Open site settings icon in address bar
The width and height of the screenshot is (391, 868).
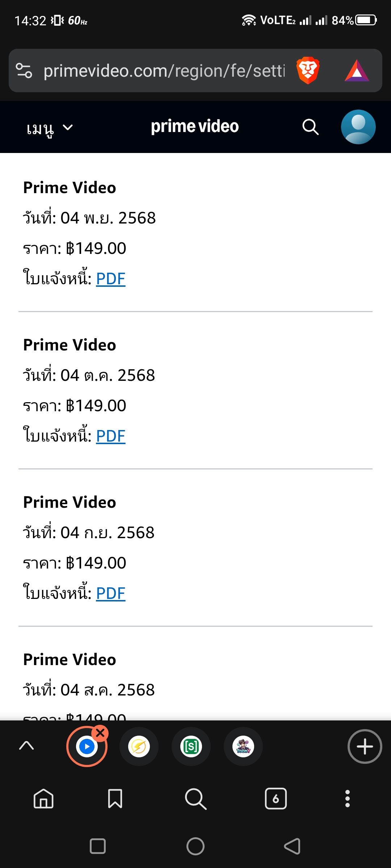click(24, 71)
